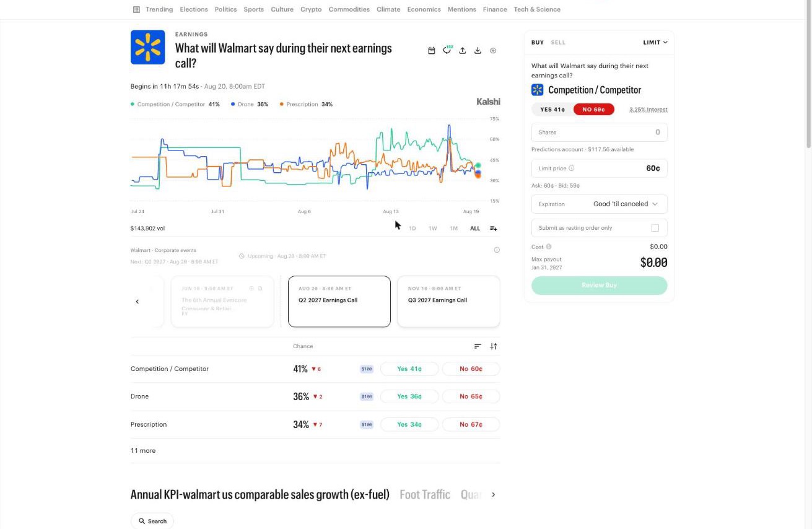Switch to the 1M chart range

click(453, 229)
